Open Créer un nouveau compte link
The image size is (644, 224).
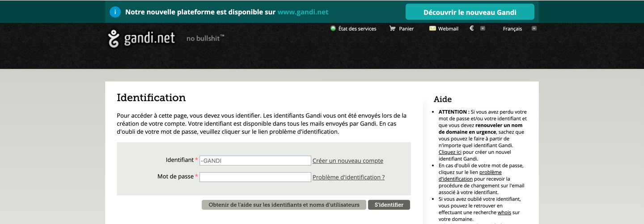pos(348,161)
